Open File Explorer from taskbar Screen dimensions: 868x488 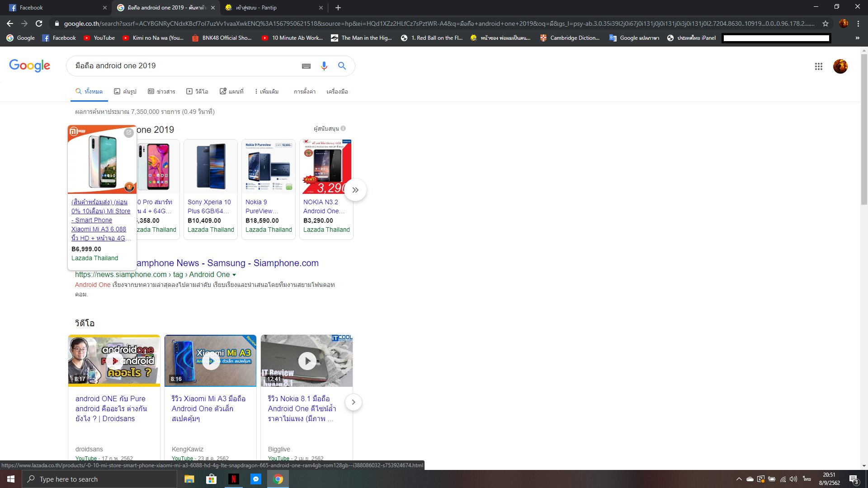coord(189,479)
